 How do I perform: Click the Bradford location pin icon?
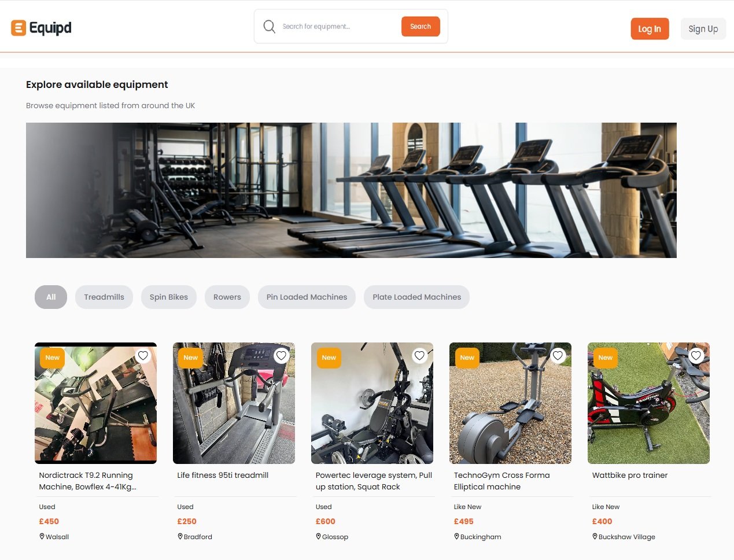pyautogui.click(x=180, y=537)
